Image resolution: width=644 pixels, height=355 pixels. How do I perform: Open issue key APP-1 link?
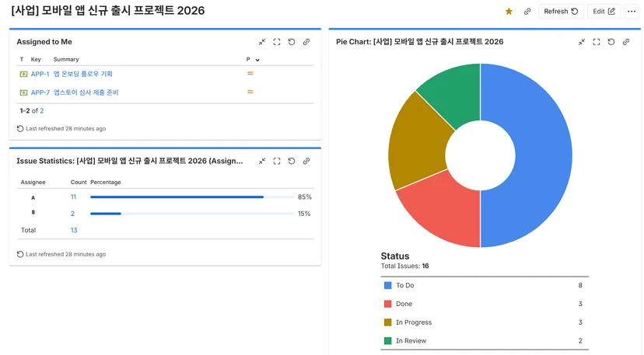click(40, 74)
